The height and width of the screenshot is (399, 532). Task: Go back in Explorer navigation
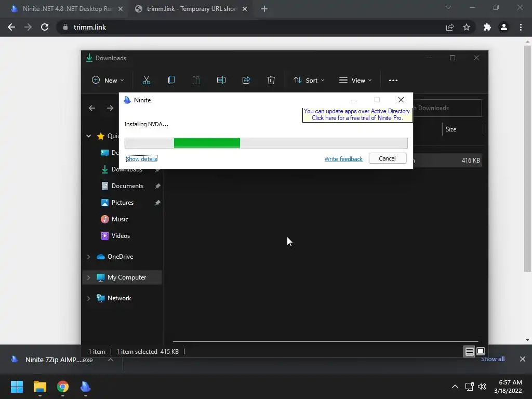pyautogui.click(x=91, y=108)
